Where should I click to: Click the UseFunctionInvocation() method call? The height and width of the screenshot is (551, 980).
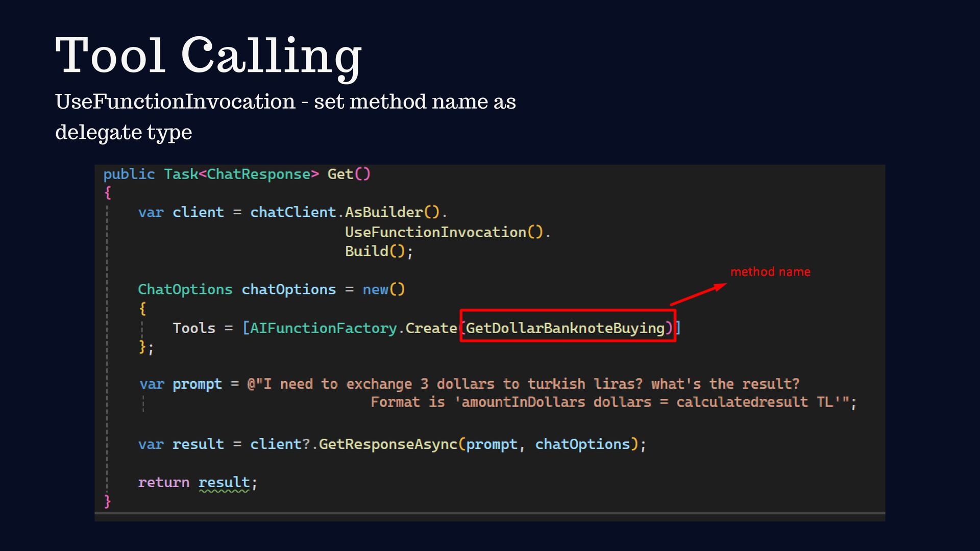444,232
